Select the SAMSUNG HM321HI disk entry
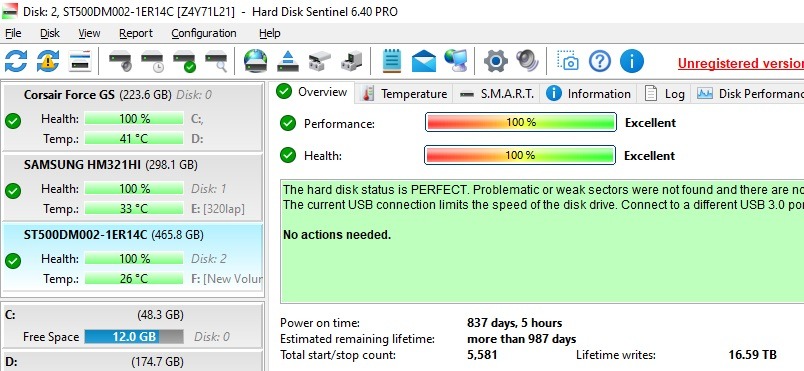This screenshot has height=371, width=804. tap(132, 187)
